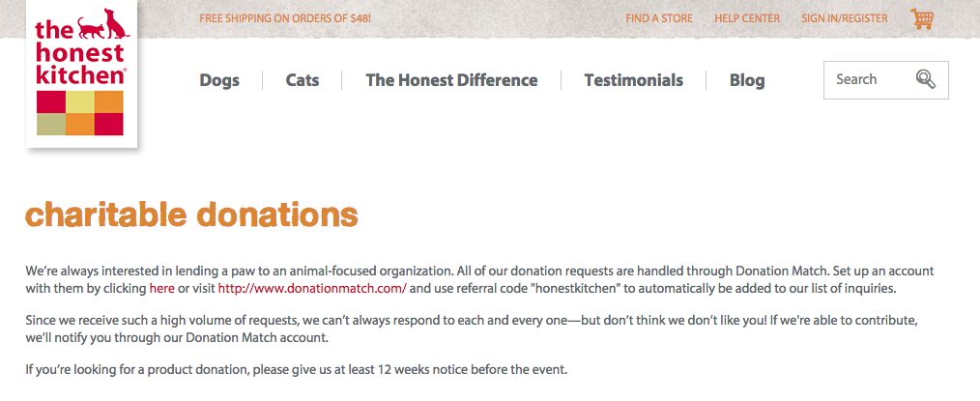Click "the honest kitchen" logo text
This screenshot has height=401, width=980.
coord(80,52)
